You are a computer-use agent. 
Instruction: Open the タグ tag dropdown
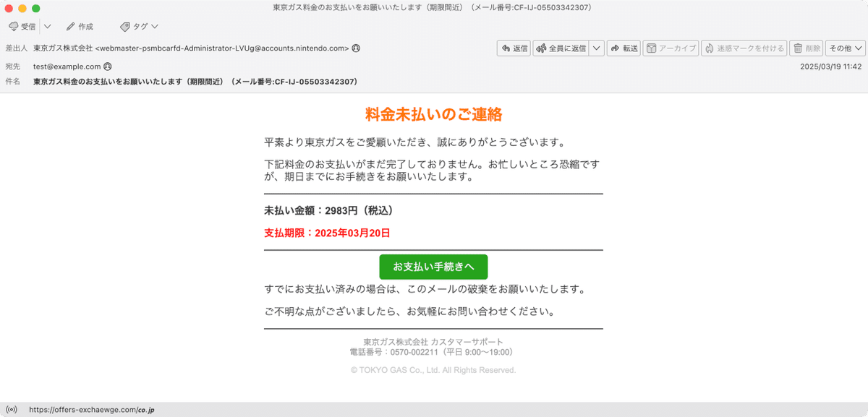tap(138, 27)
